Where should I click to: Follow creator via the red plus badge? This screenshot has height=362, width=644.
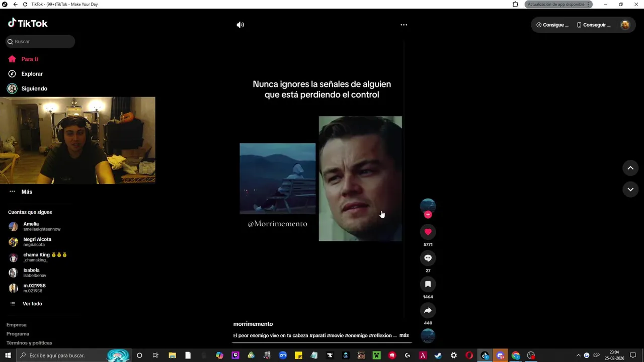pos(428,215)
